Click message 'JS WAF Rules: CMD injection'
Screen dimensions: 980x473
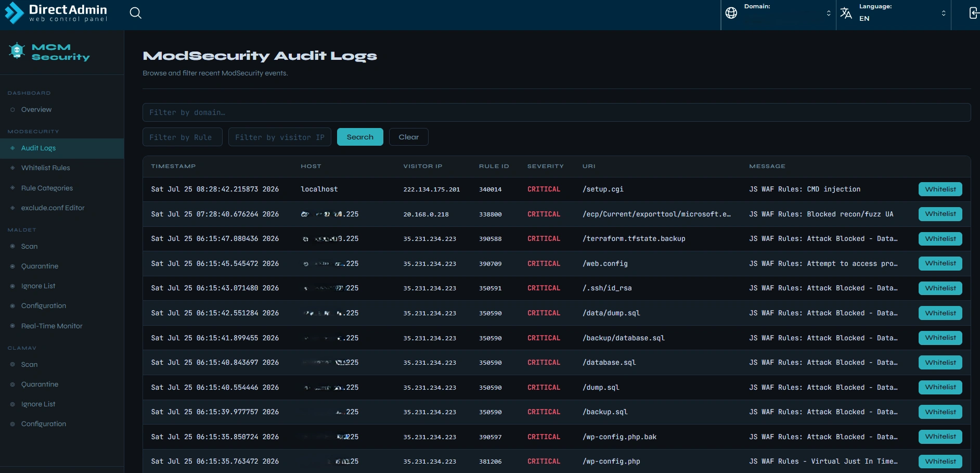point(805,189)
